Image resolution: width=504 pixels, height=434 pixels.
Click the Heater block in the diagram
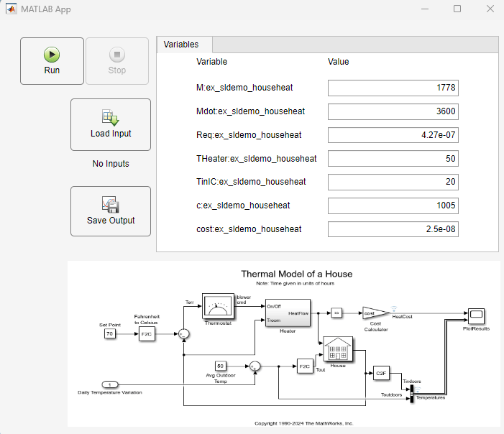(288, 313)
